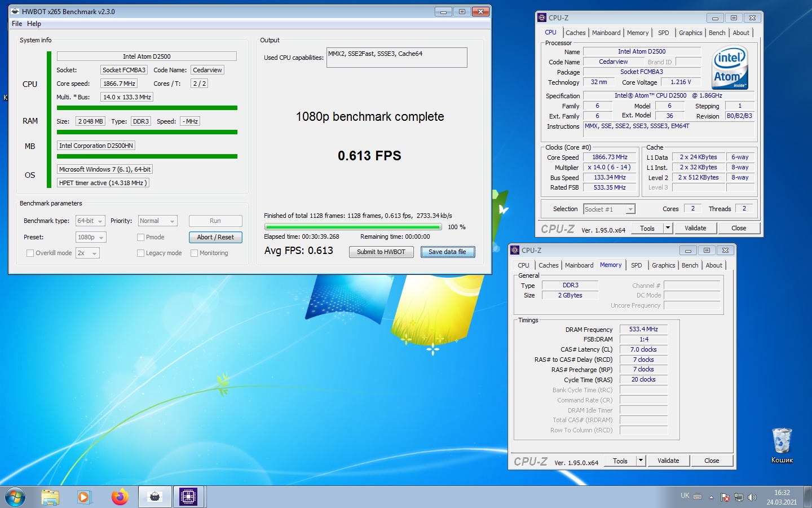Click Tools button in lower CPU-Z

point(620,461)
